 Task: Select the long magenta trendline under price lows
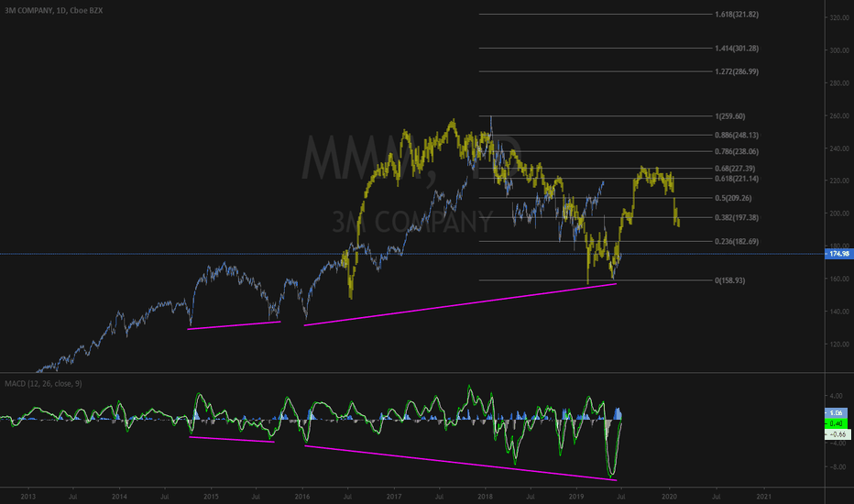tap(460, 304)
